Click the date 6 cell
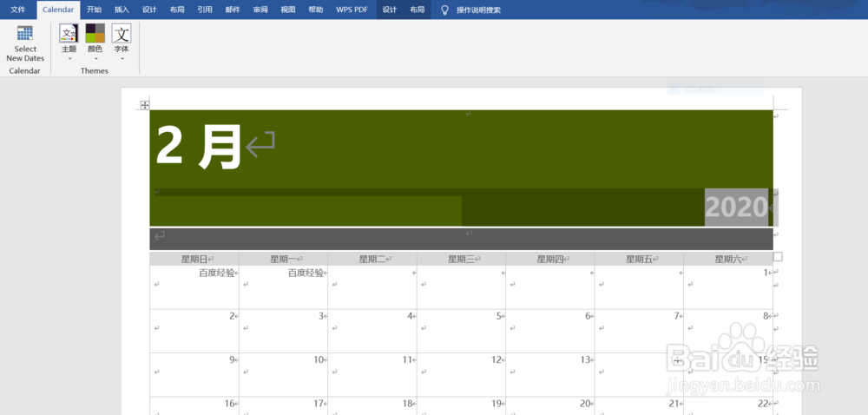Viewport: 868px width, 415px height. (x=550, y=331)
